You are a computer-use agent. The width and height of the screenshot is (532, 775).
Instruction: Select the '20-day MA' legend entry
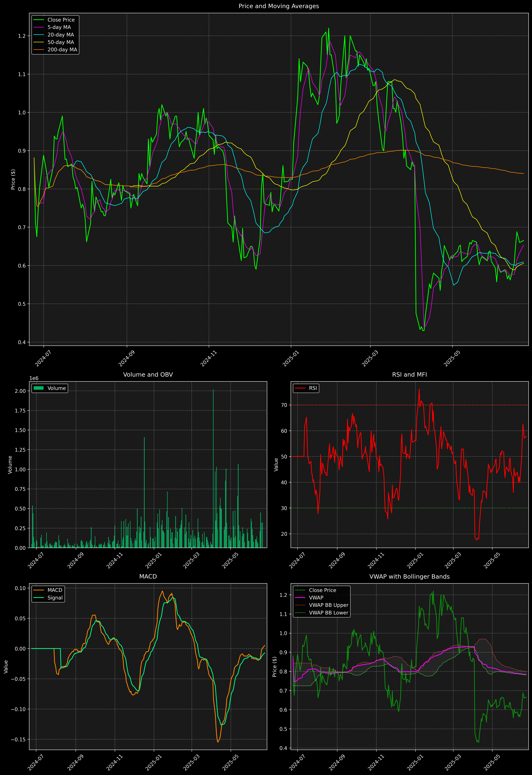tap(61, 35)
